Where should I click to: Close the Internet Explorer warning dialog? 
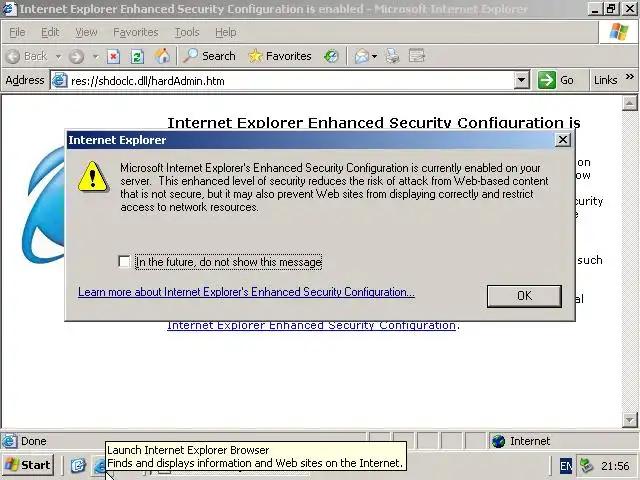562,140
